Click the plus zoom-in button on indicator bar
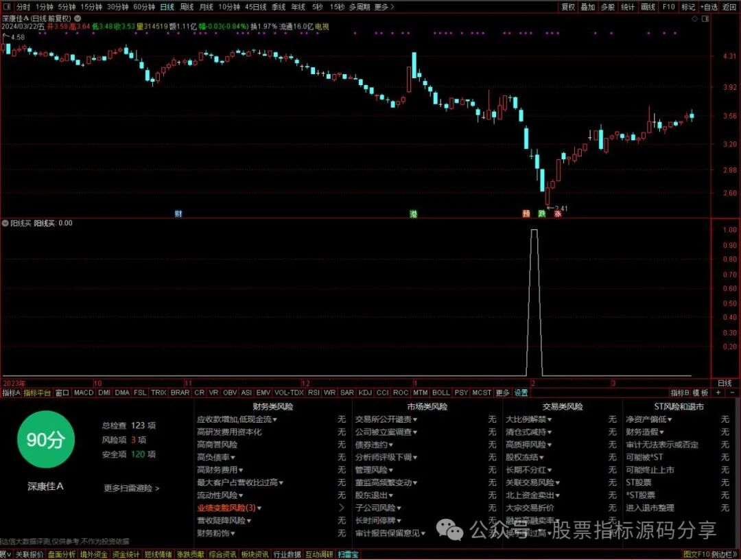741x560 pixels. click(x=718, y=393)
